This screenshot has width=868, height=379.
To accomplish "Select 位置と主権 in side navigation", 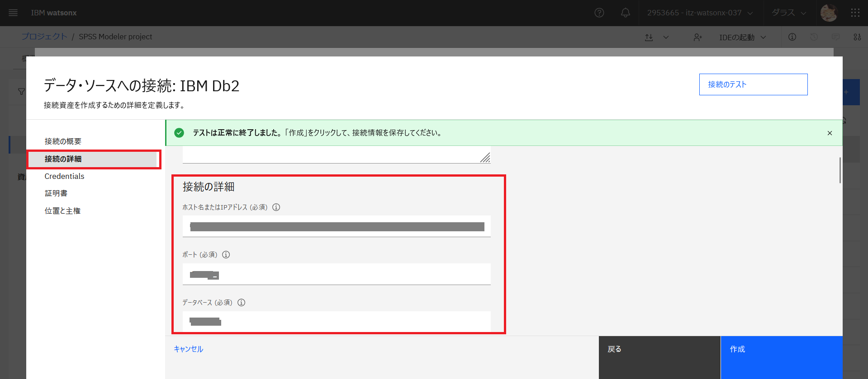I will coord(62,211).
